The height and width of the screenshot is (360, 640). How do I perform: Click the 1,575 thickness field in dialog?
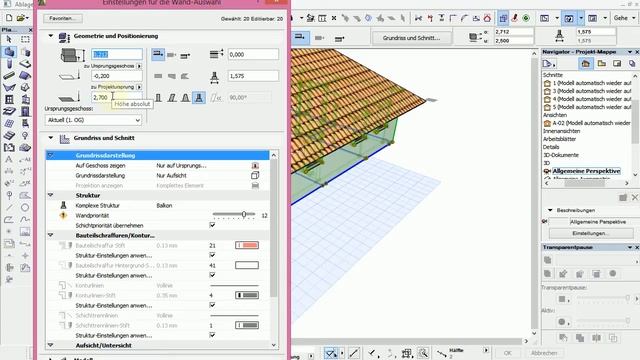(x=253, y=76)
